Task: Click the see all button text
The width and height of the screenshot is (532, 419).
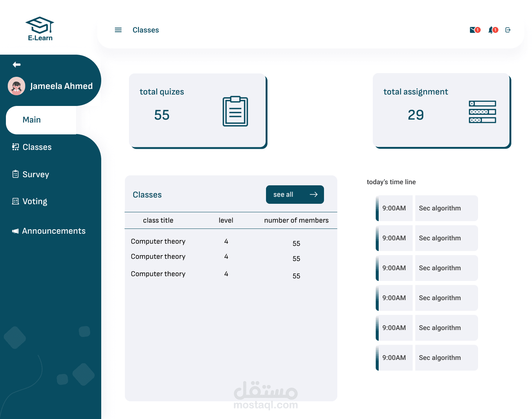Action: (x=283, y=195)
